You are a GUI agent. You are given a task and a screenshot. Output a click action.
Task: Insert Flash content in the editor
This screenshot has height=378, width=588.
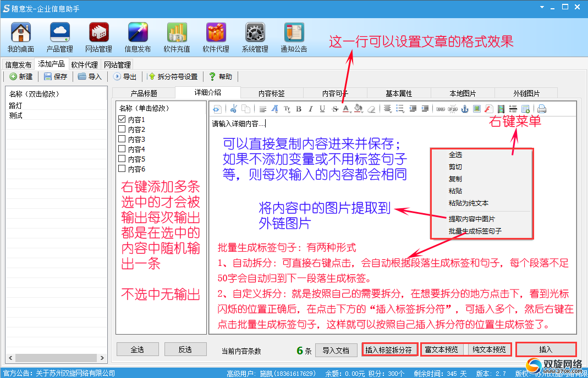click(488, 109)
